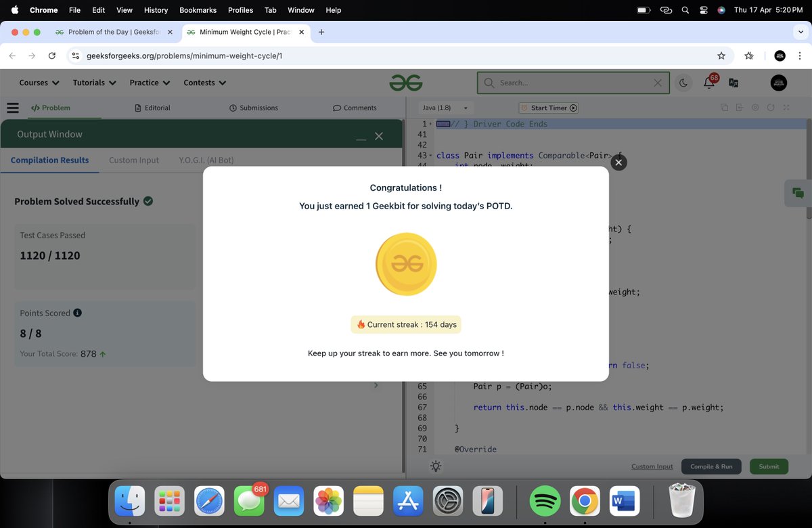The width and height of the screenshot is (812, 528).
Task: Click the gold Geekbit coin image
Action: 406,264
